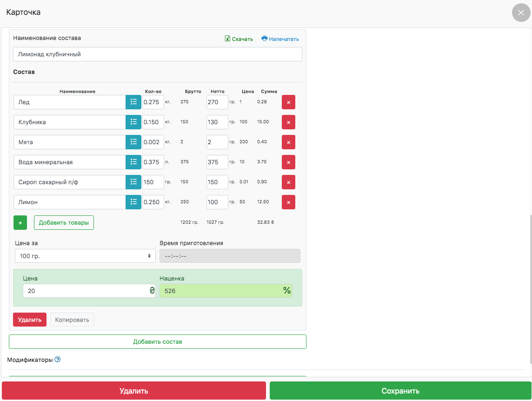532x401 pixels.
Task: Focus the Наценка percentage field
Action: (221, 291)
